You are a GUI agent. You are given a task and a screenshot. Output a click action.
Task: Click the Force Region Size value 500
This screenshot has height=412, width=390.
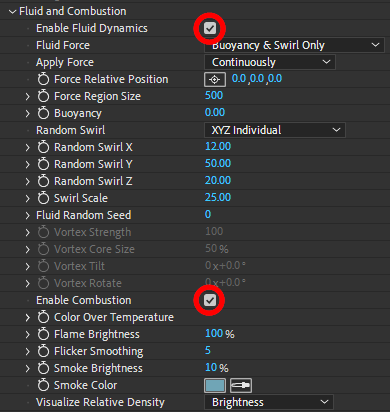[x=214, y=96]
